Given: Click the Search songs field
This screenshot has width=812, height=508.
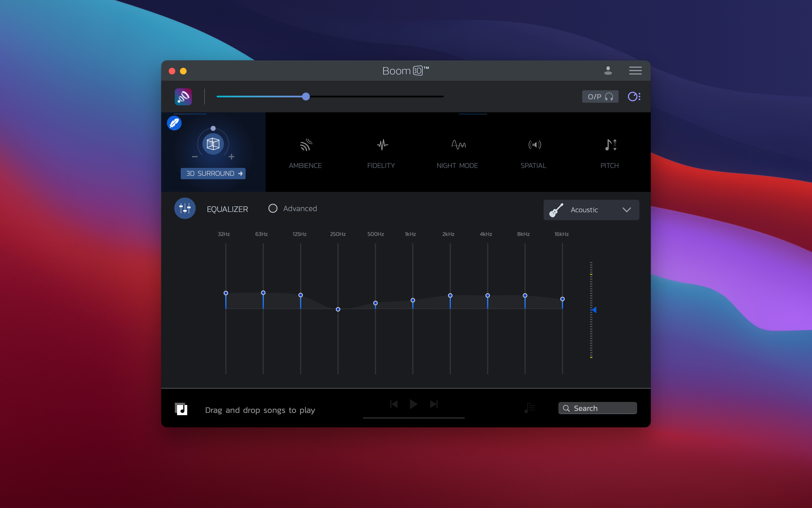Looking at the screenshot, I should click(x=598, y=408).
